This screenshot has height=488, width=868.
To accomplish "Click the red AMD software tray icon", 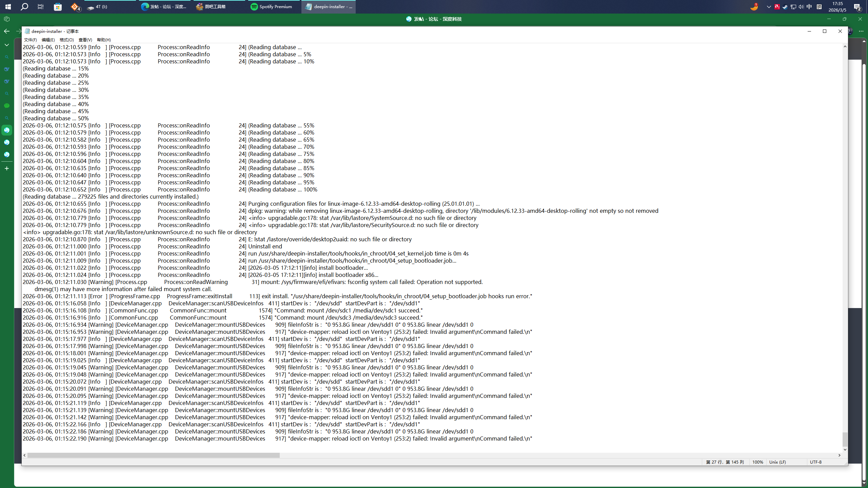I will coord(777,7).
